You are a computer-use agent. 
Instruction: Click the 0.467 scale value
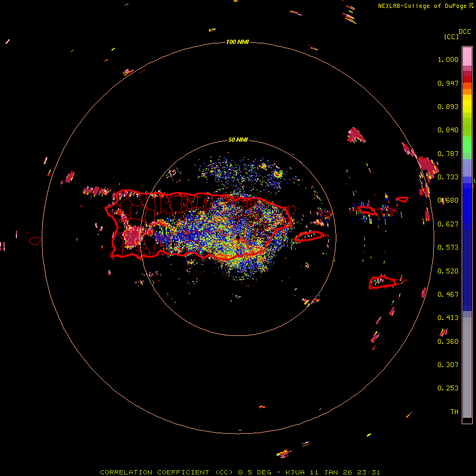click(448, 295)
